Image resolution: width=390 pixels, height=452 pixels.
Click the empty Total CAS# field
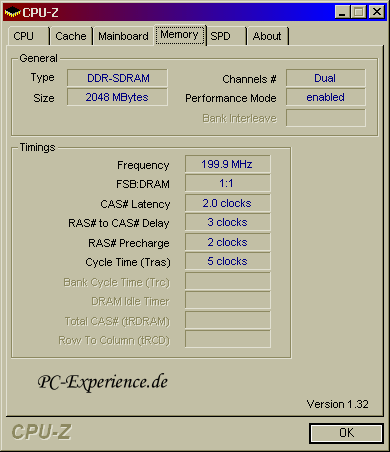228,320
